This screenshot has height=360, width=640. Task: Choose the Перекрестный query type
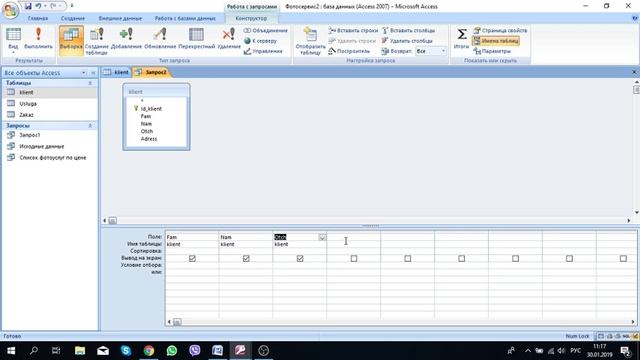(196, 39)
